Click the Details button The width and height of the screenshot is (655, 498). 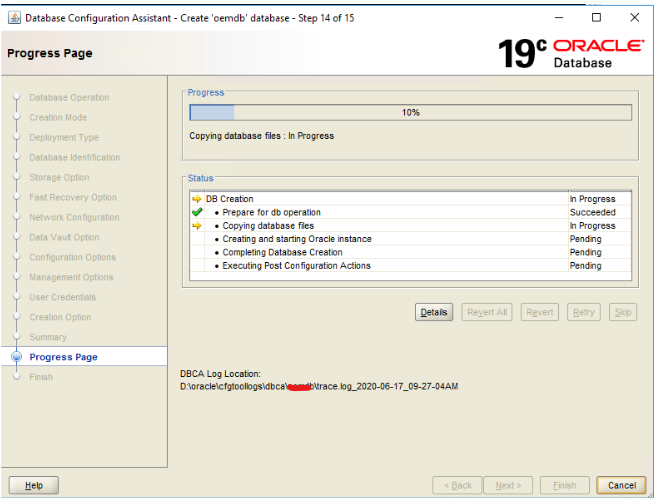[x=434, y=312]
